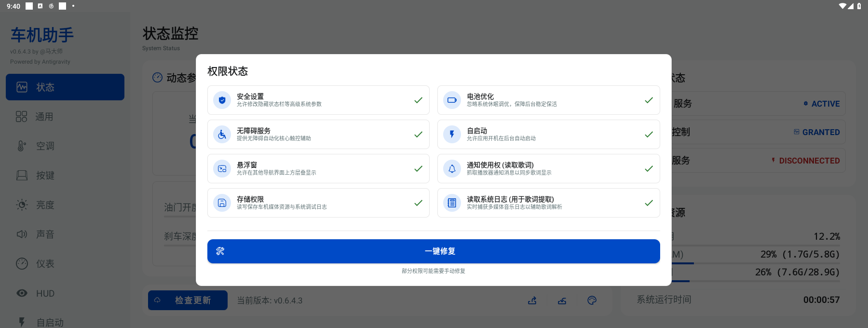Click the 当前版本: v0.6.4.3 text
The height and width of the screenshot is (328, 868).
[x=270, y=301]
